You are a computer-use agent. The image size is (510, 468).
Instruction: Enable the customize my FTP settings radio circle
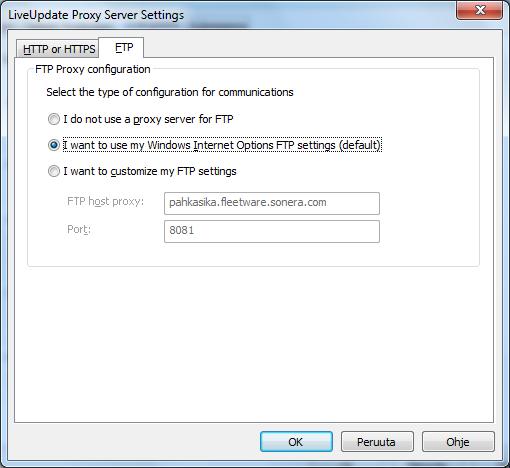(x=54, y=171)
